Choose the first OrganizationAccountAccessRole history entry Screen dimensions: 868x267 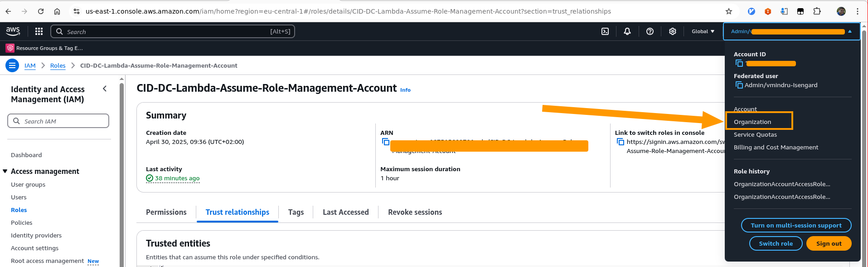tap(782, 184)
